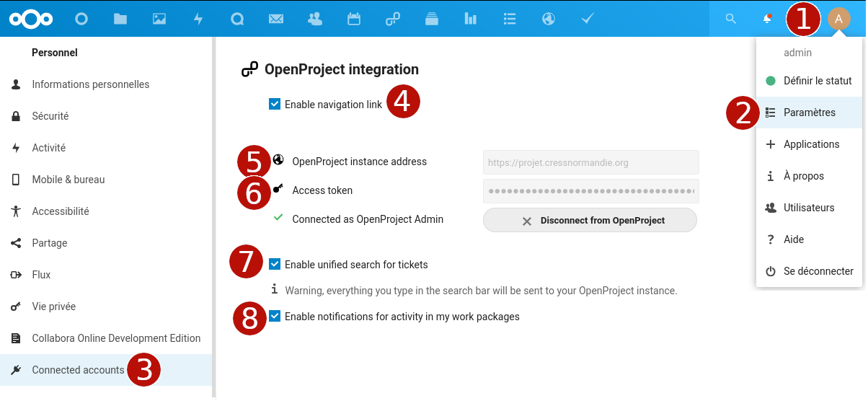868x401 pixels.
Task: Open Sécurité settings section
Action: point(106,116)
